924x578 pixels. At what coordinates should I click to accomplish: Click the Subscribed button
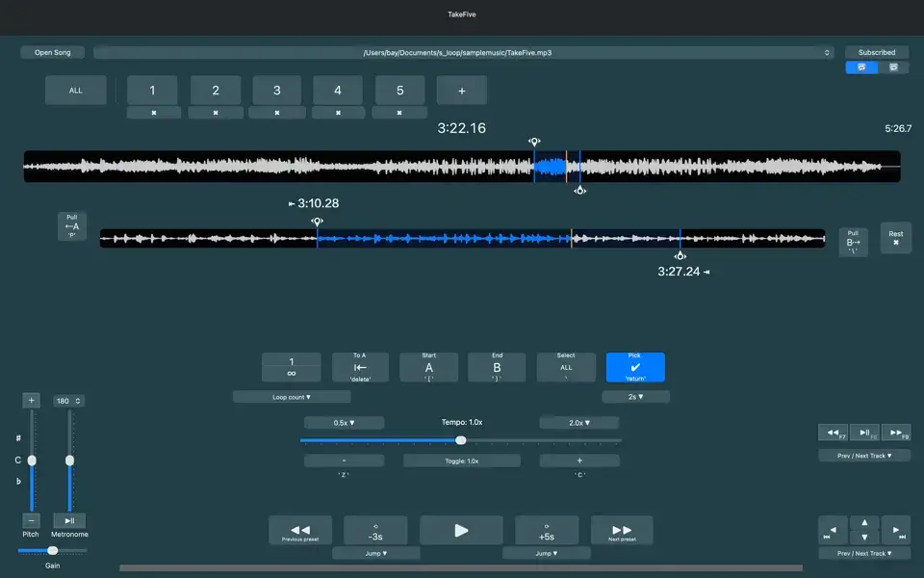pos(876,52)
